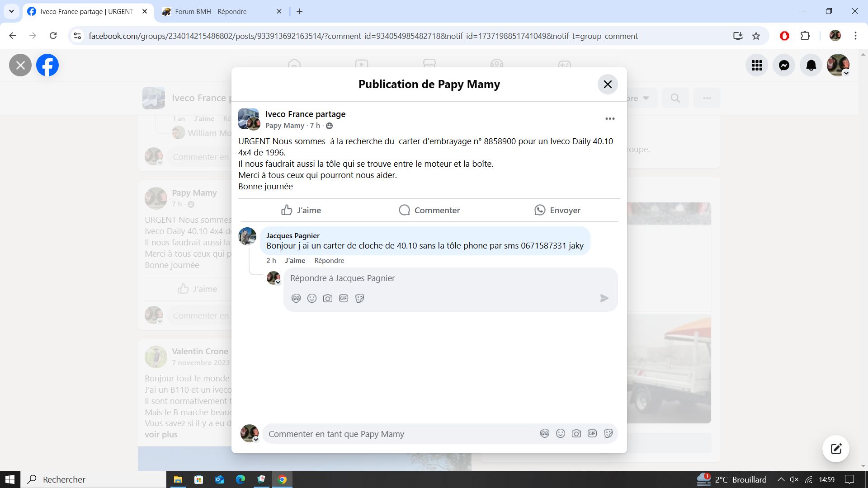The image size is (868, 488).
Task: Expand the account profile menu at the top right
Action: pyautogui.click(x=838, y=66)
